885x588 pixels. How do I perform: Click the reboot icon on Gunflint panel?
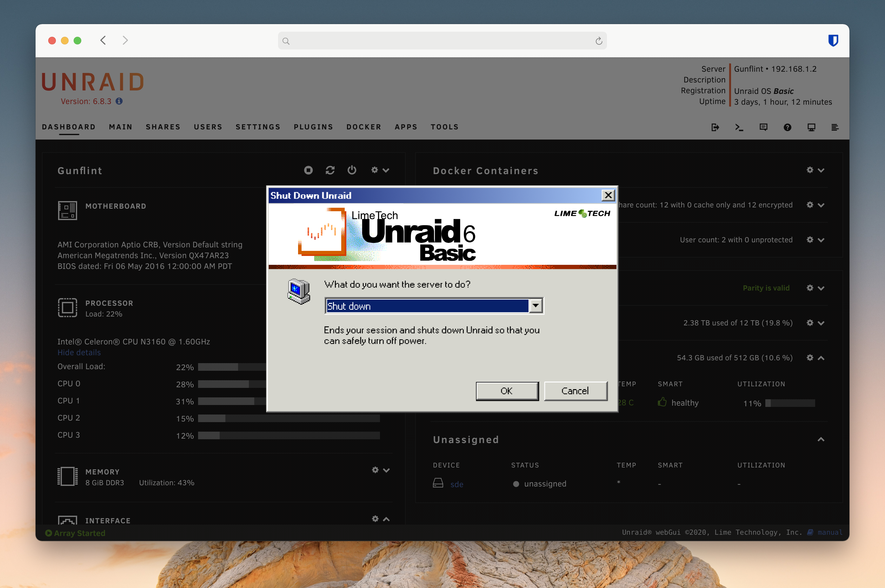pos(330,170)
